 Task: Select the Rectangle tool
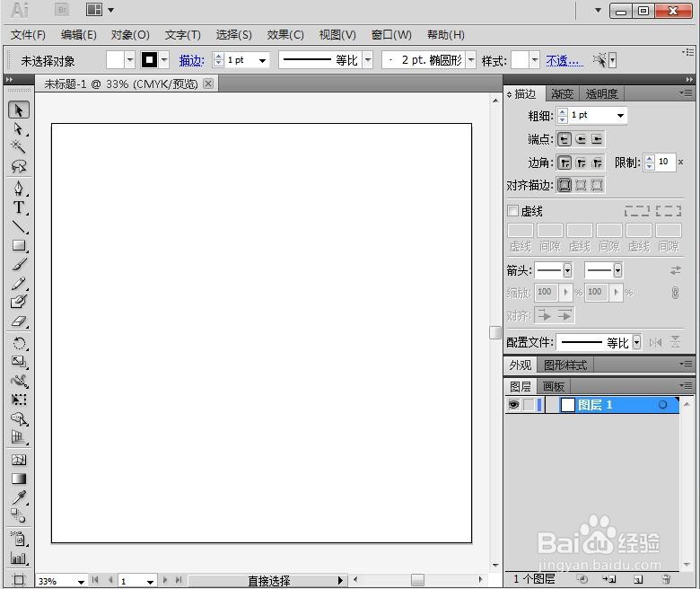pyautogui.click(x=18, y=245)
